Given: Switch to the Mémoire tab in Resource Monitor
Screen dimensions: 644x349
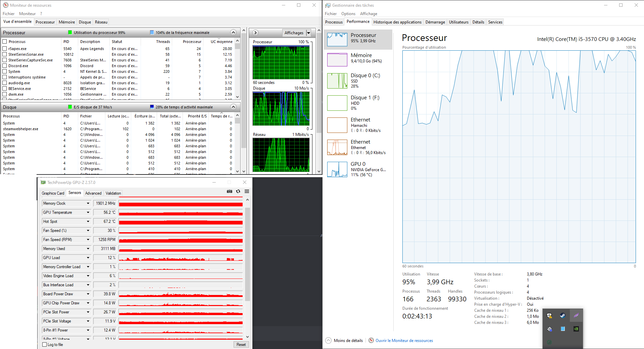Looking at the screenshot, I should coord(67,22).
